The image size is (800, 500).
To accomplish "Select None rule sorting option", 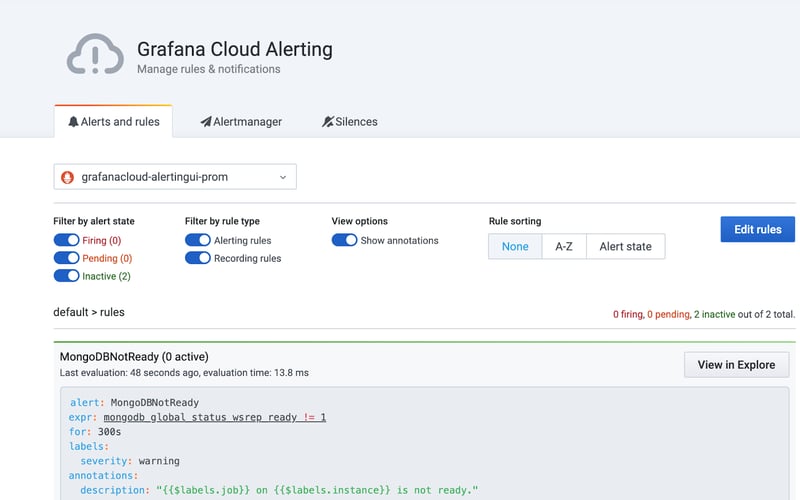I will tap(515, 246).
